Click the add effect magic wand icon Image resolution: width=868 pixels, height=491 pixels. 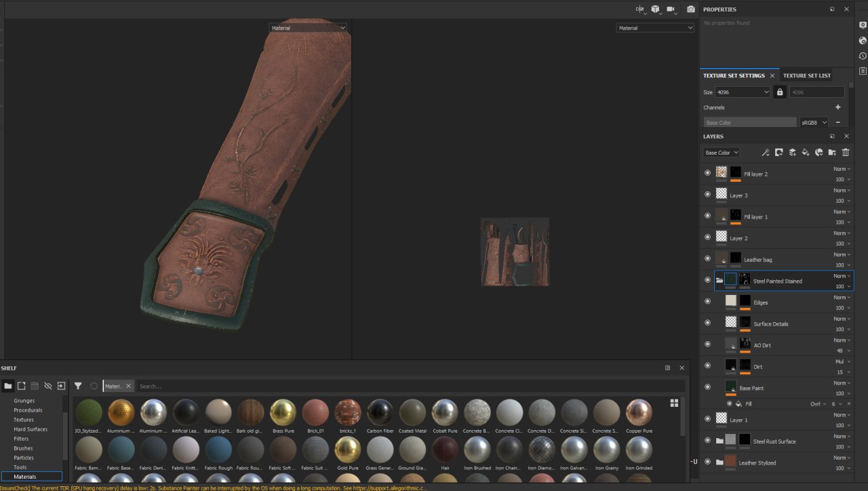pos(766,153)
